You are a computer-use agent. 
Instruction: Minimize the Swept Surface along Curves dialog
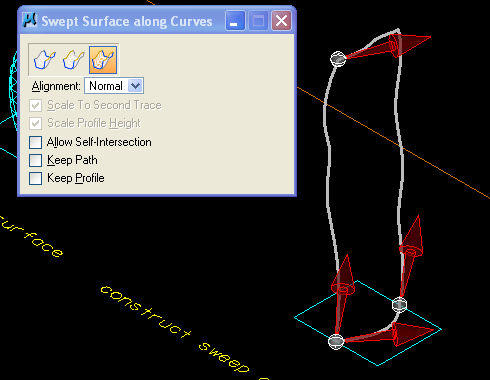pos(235,21)
